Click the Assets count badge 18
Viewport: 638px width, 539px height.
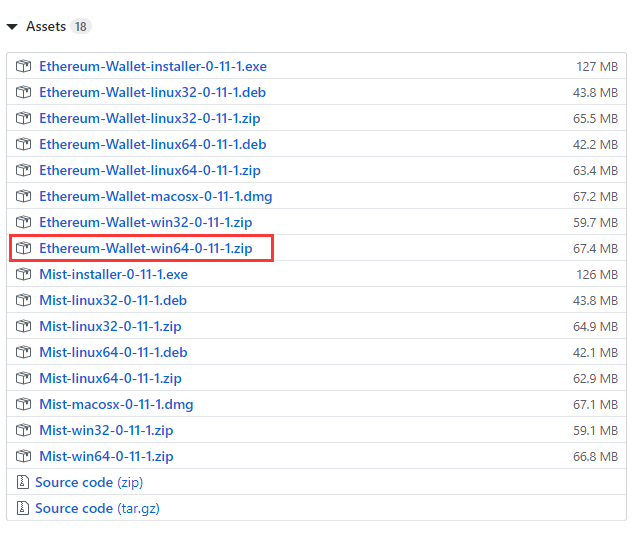click(81, 26)
